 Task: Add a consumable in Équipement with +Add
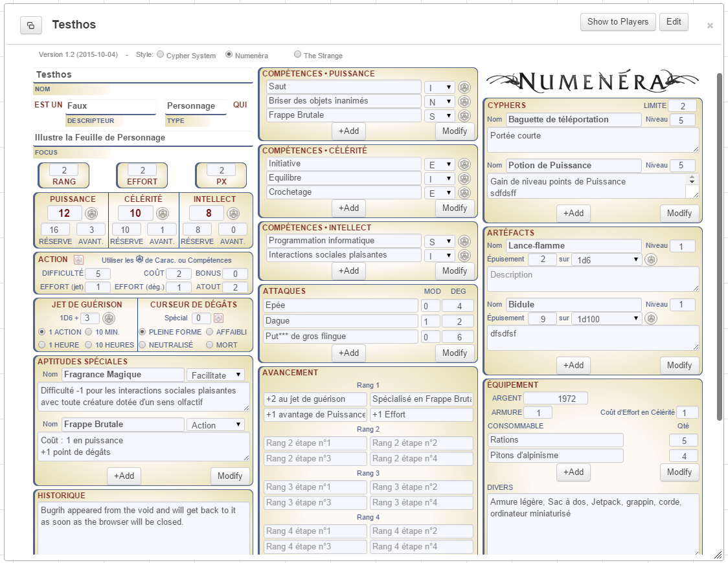573,472
